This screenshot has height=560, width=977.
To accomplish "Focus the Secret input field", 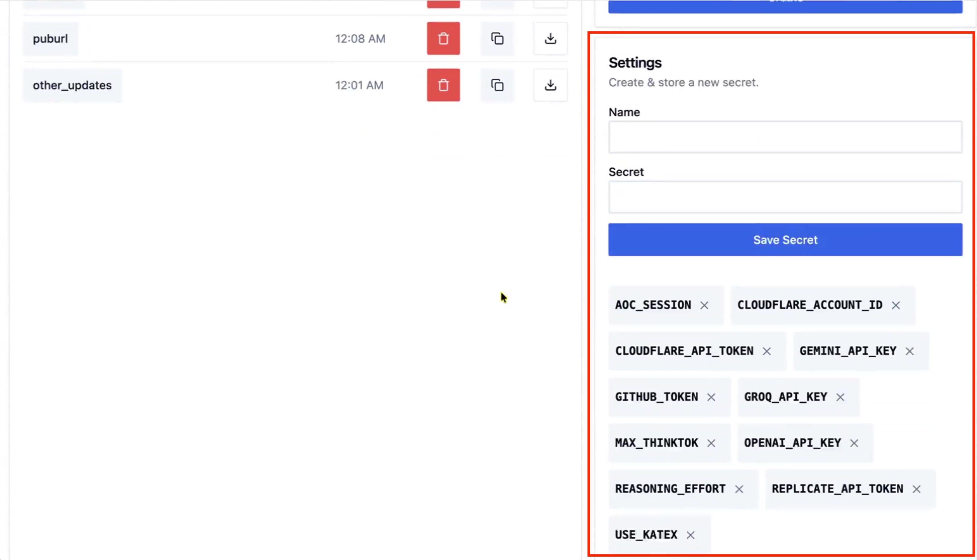I will point(785,197).
